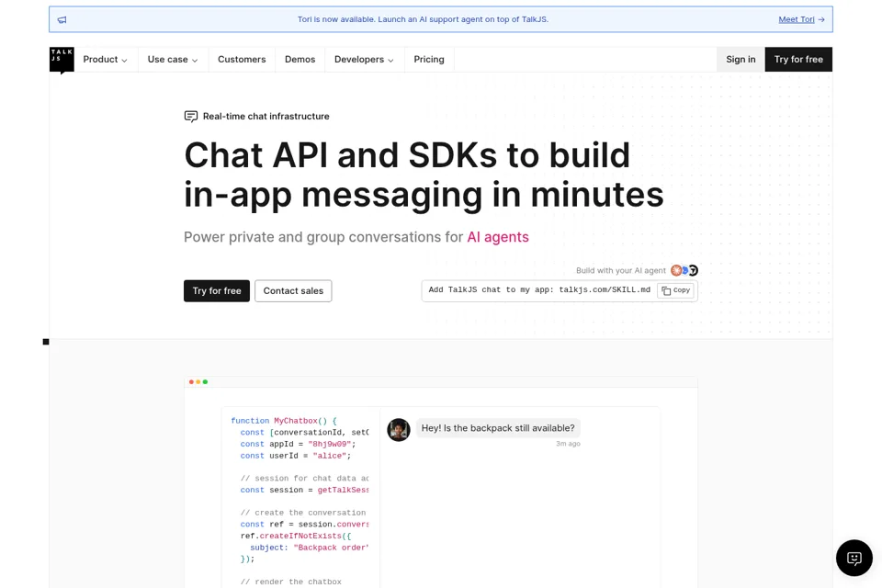This screenshot has height=588, width=882.
Task: Open the Pricing page
Action: 429,60
